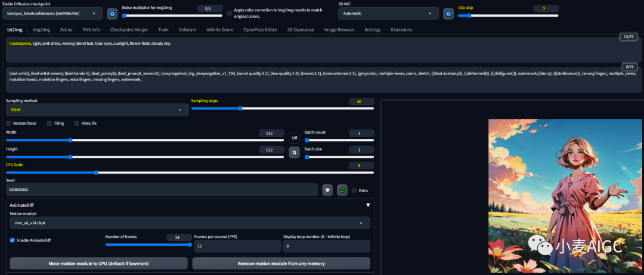Disable the Enable AnimateDiff checkbox
The height and width of the screenshot is (275, 644).
13,240
